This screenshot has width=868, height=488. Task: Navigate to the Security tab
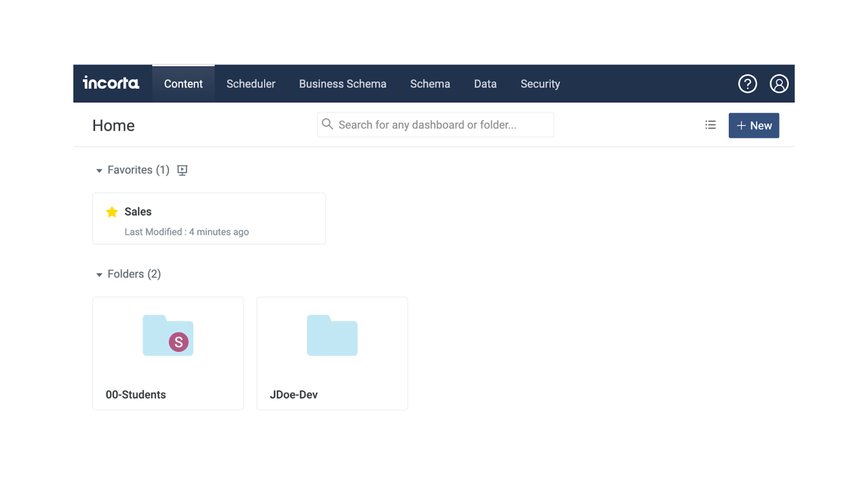click(540, 84)
